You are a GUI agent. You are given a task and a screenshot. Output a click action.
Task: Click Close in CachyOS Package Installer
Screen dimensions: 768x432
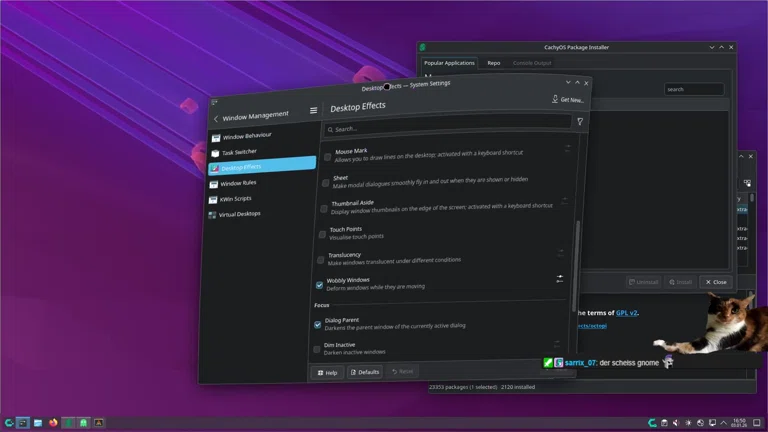pyautogui.click(x=716, y=282)
